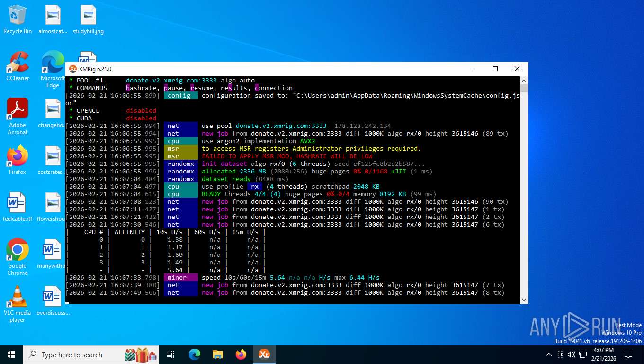Launch Google Chrome desktop shortcut

point(18,257)
